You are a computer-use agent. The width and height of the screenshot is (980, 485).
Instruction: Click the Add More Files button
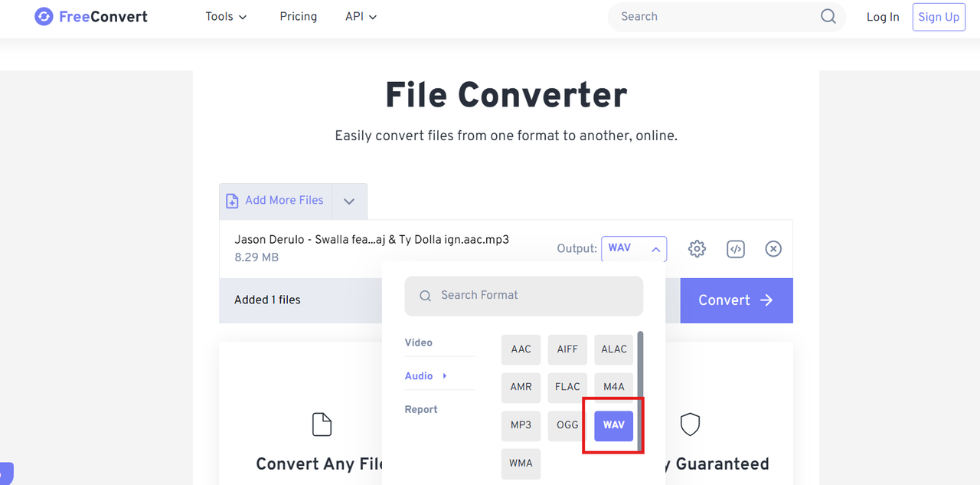276,202
